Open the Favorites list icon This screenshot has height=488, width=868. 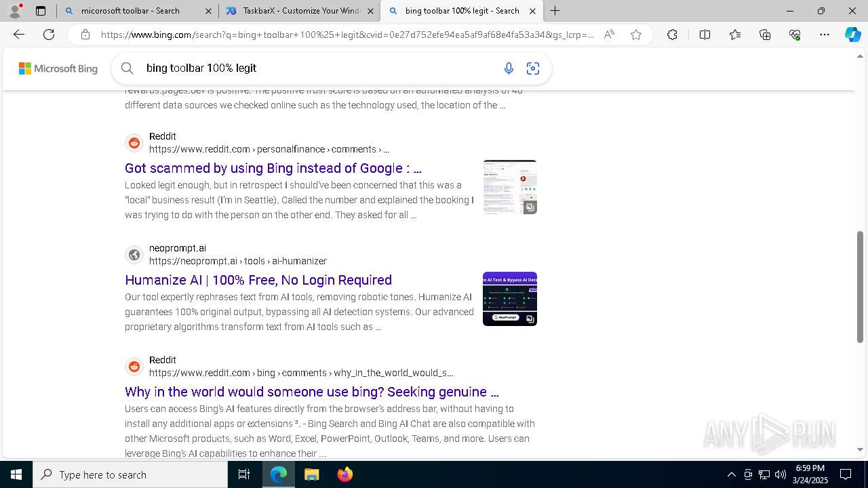click(x=735, y=35)
